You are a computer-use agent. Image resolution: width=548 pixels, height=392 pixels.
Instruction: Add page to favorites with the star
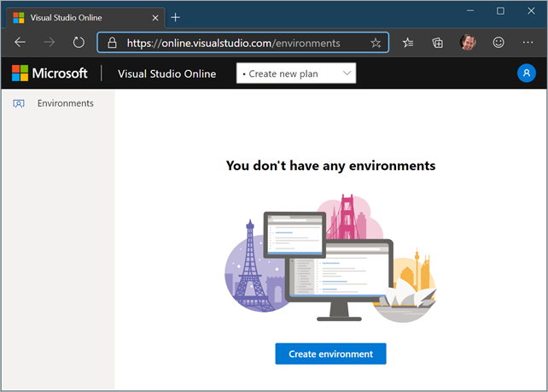point(376,43)
